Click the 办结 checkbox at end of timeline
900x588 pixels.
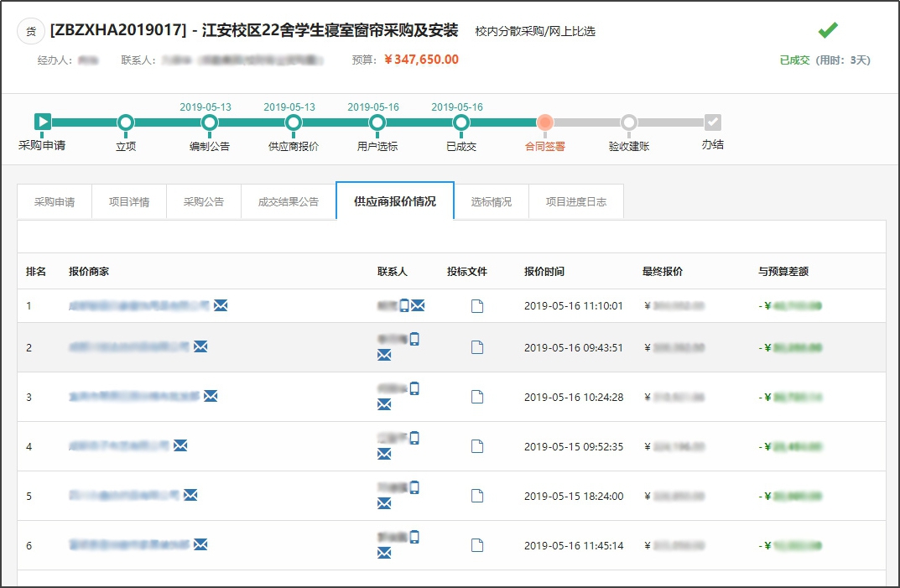[713, 122]
